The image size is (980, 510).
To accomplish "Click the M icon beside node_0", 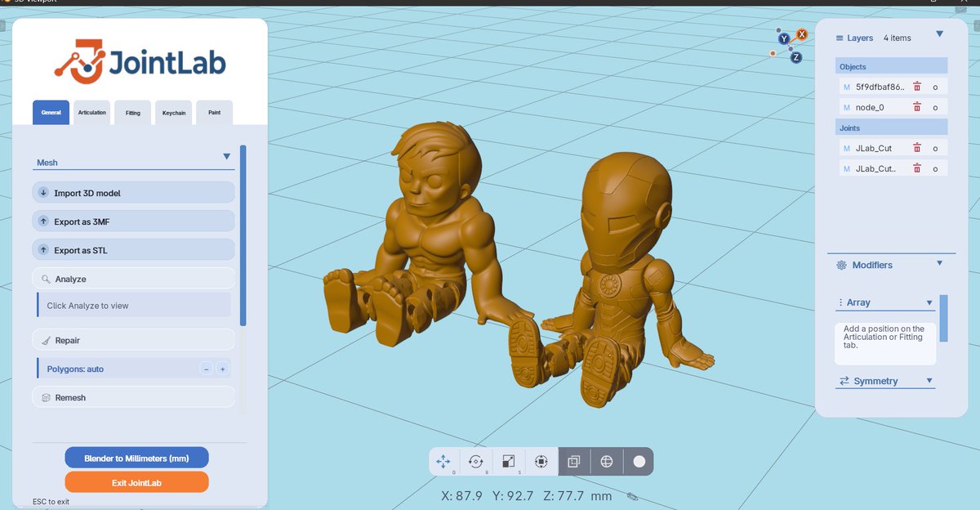I will (x=847, y=107).
